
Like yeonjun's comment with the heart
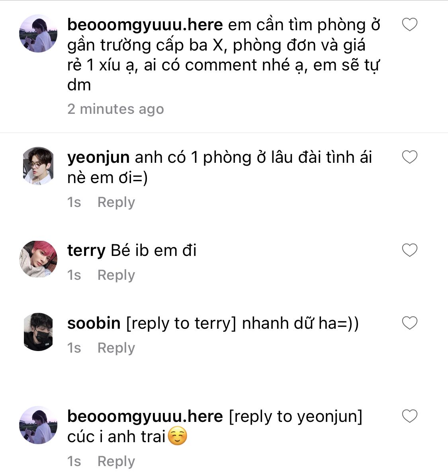point(410,157)
